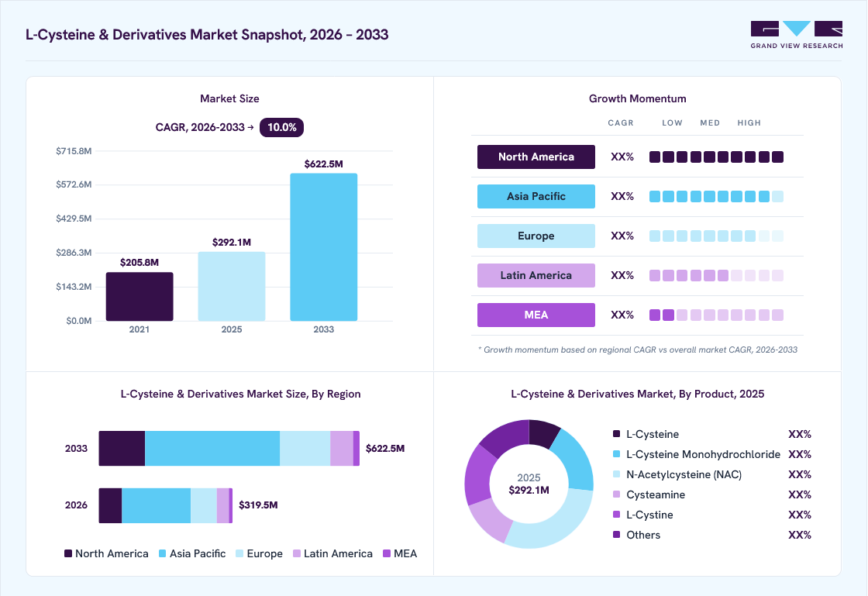868x596 pixels.
Task: Click MEA legend color swatch
Action: (387, 553)
